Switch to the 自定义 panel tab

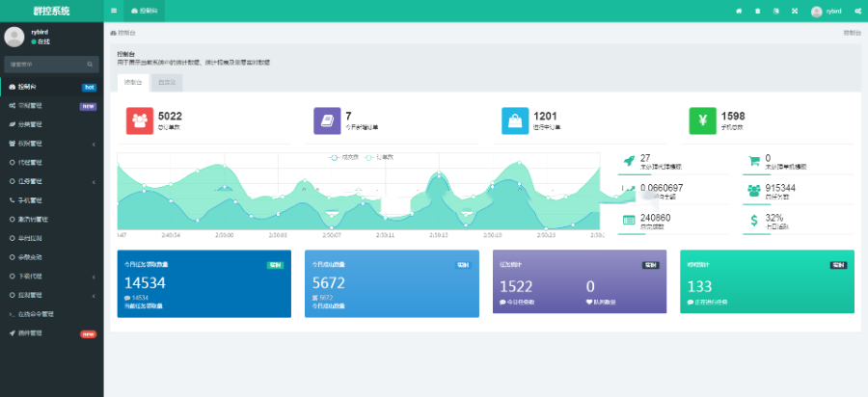click(167, 82)
